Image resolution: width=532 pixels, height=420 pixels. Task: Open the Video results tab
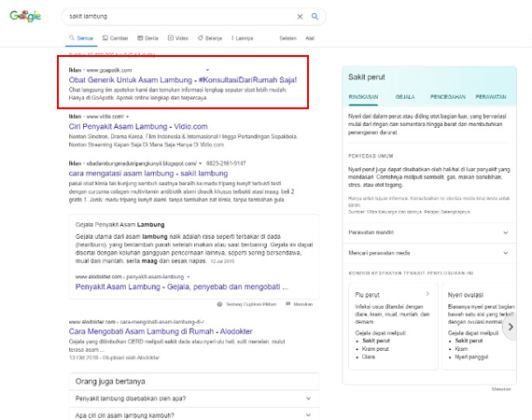pyautogui.click(x=178, y=38)
